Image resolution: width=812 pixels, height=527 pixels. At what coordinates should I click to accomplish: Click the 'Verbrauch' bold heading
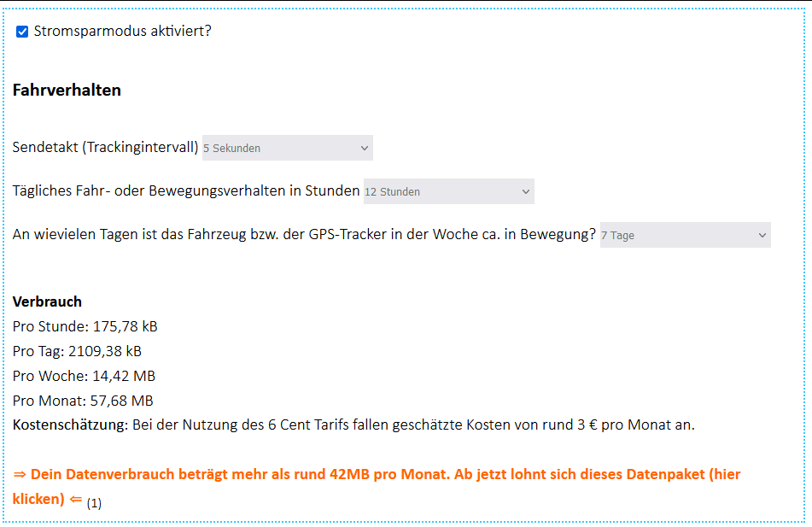(x=47, y=302)
